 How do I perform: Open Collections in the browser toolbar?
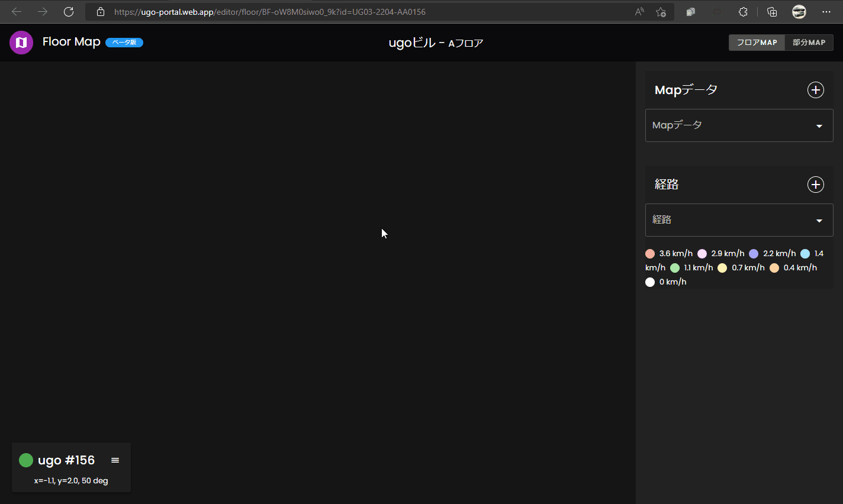tap(771, 11)
